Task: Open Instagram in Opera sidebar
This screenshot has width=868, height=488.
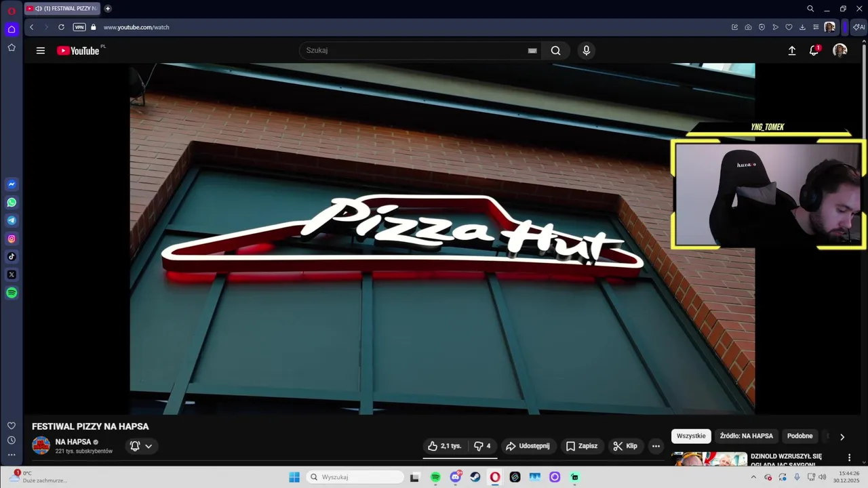Action: 12,239
